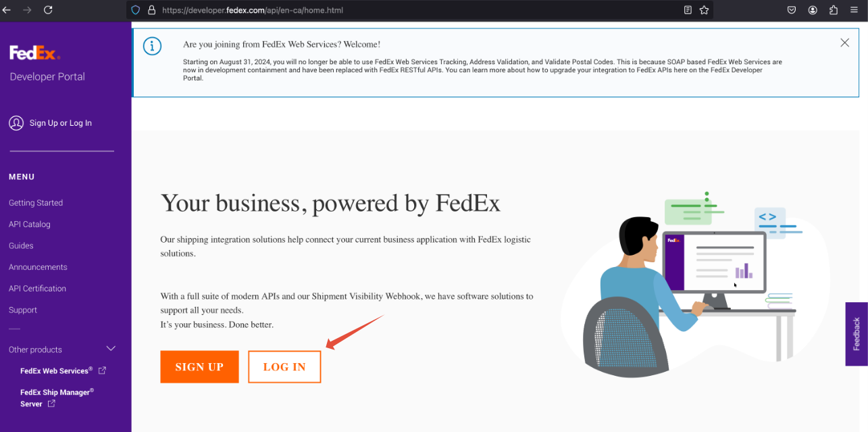Viewport: 868px width, 432px height.
Task: Collapse the Other products section chevron
Action: tap(111, 349)
